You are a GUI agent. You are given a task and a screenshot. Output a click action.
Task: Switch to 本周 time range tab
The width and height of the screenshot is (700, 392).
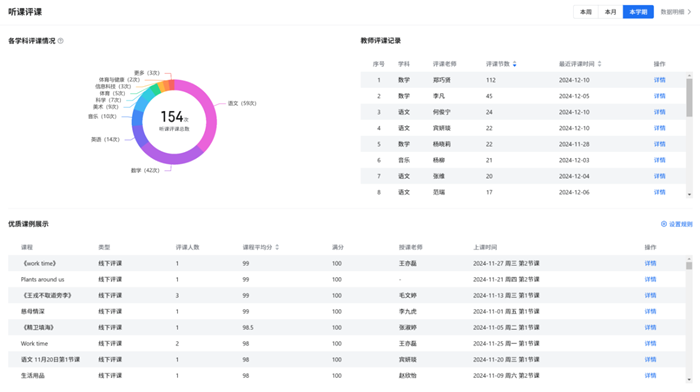click(x=585, y=12)
